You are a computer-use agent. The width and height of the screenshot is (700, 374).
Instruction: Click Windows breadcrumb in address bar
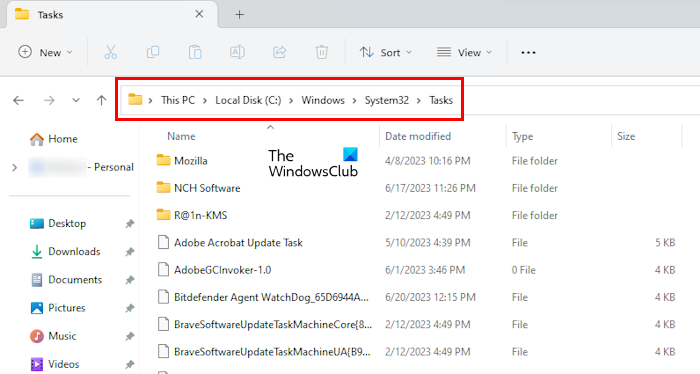click(x=323, y=100)
